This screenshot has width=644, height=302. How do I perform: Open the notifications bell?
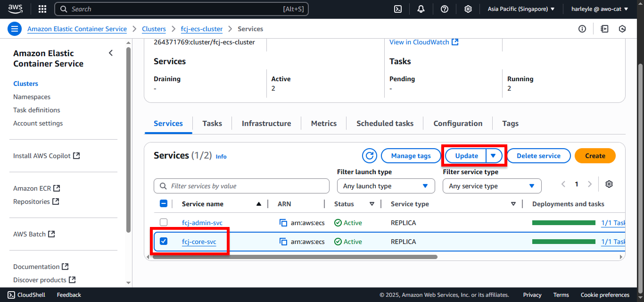coord(421,9)
